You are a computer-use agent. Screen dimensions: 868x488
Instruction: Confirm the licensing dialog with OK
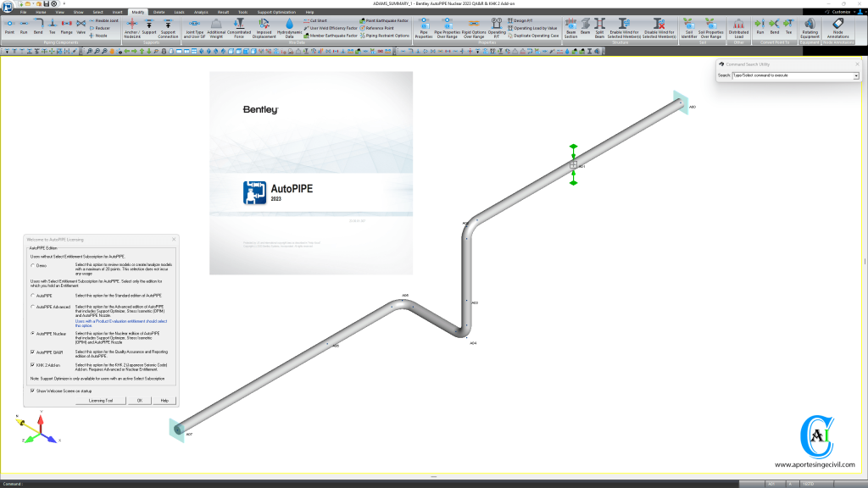click(x=140, y=401)
